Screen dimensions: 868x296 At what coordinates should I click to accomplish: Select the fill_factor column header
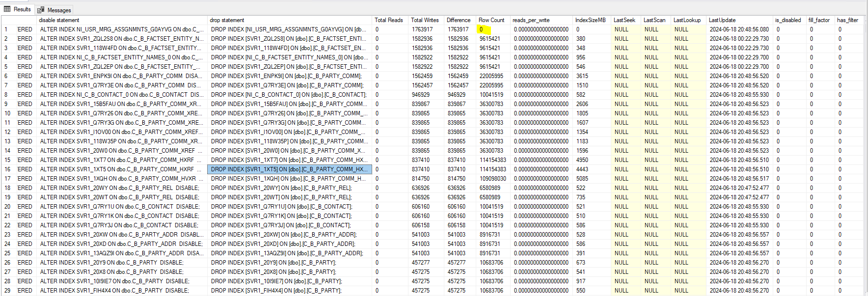[821, 20]
